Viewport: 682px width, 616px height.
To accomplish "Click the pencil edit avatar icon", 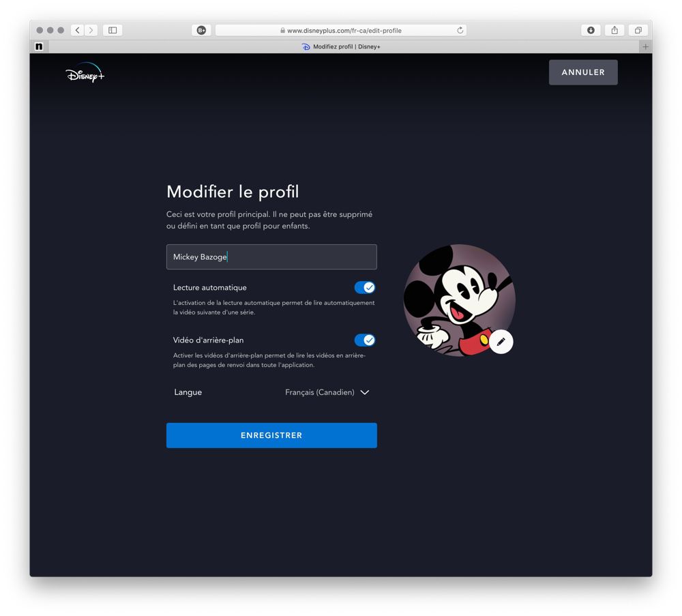I will click(501, 342).
